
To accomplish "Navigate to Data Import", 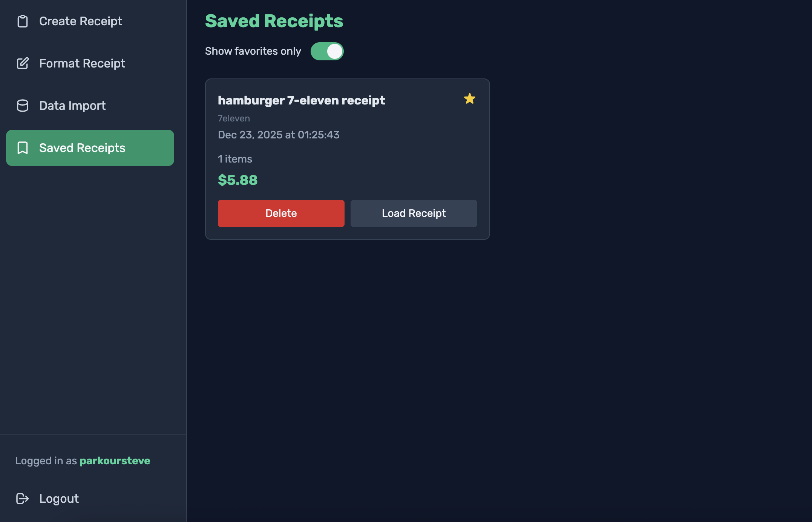I will [72, 106].
